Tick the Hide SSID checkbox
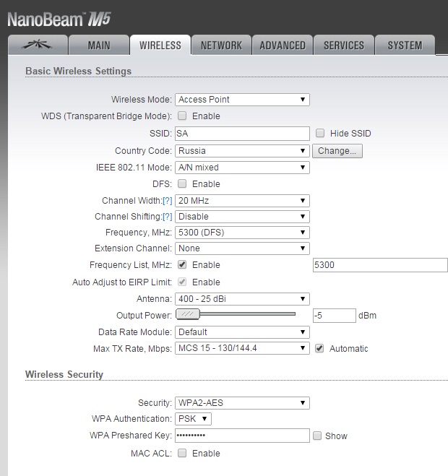This screenshot has height=476, width=448. [x=320, y=133]
